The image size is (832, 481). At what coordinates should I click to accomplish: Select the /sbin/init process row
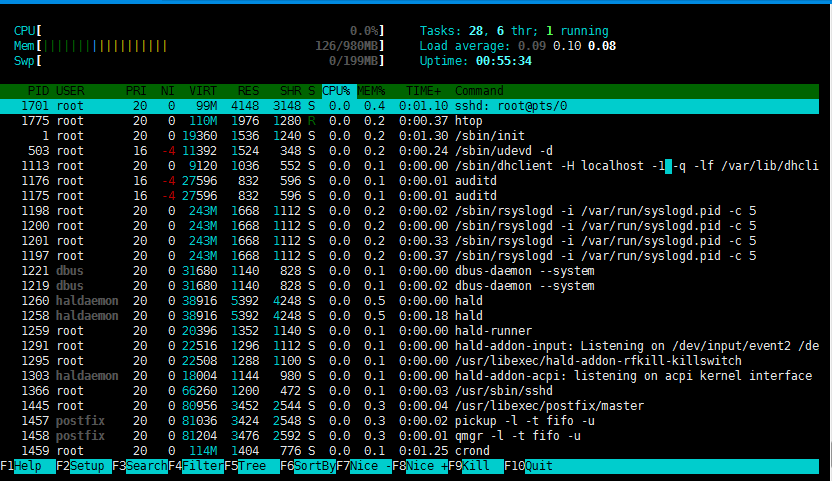[409, 136]
